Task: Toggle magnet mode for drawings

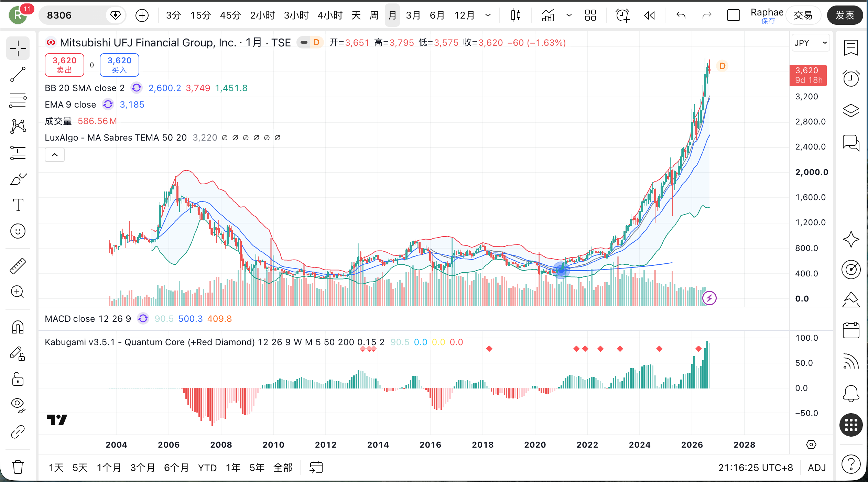Action: pos(18,327)
